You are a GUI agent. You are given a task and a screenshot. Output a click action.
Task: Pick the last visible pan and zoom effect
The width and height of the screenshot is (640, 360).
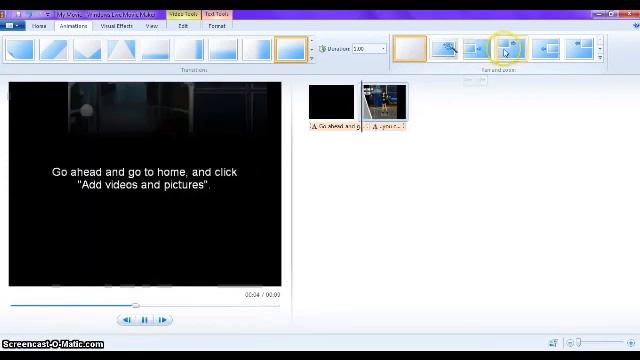(580, 49)
